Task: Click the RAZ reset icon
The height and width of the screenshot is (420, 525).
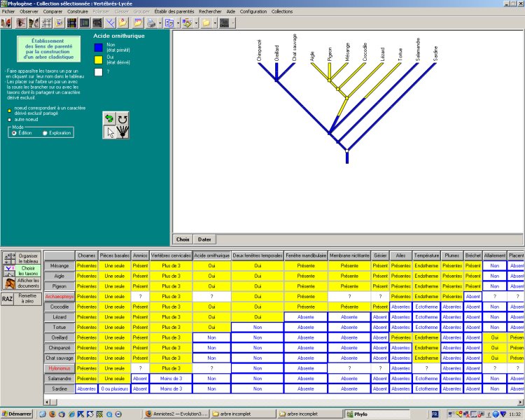Action: [8, 299]
